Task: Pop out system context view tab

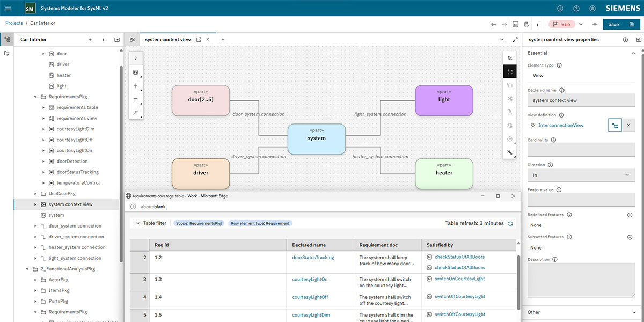Action: (x=199, y=39)
